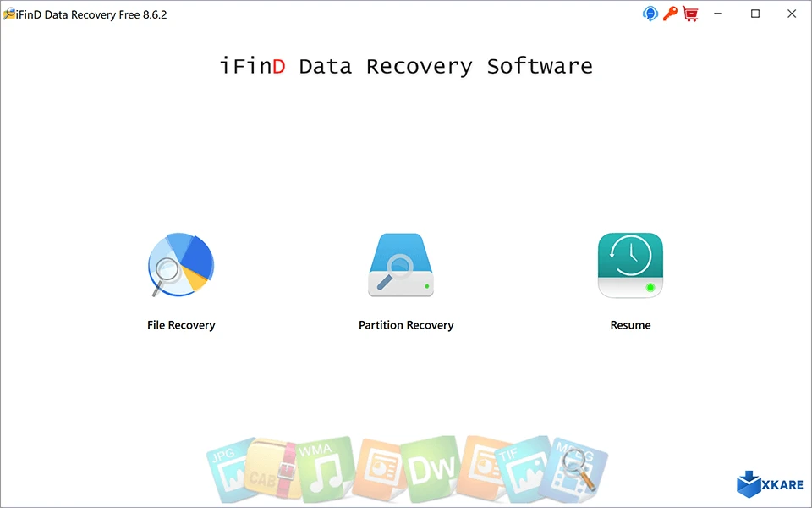
Task: Click the Resume label
Action: tap(630, 325)
